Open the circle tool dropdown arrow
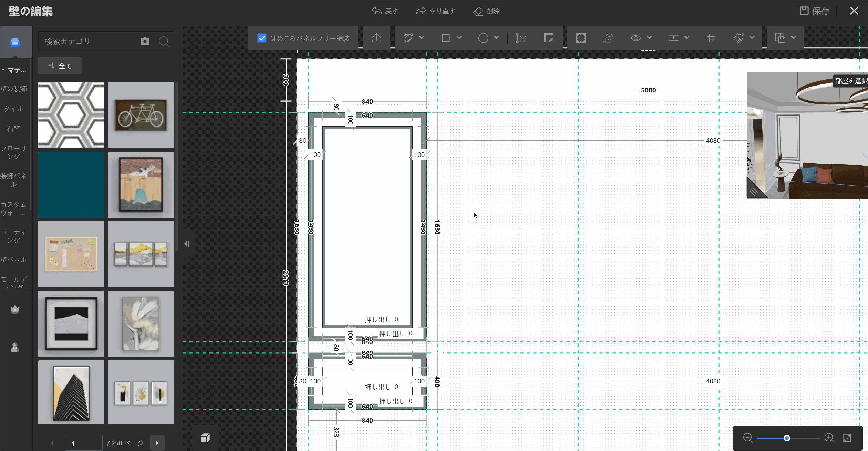The height and width of the screenshot is (451, 868). pos(497,37)
